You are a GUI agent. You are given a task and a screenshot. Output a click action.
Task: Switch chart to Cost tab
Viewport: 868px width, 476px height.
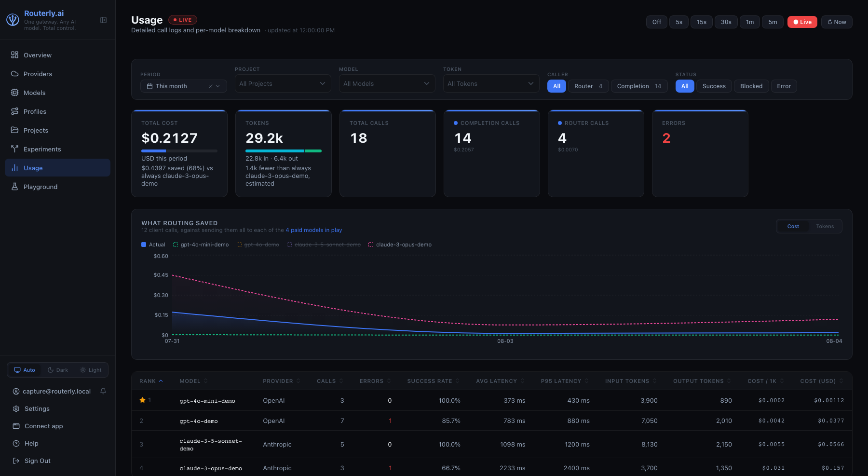click(x=793, y=226)
